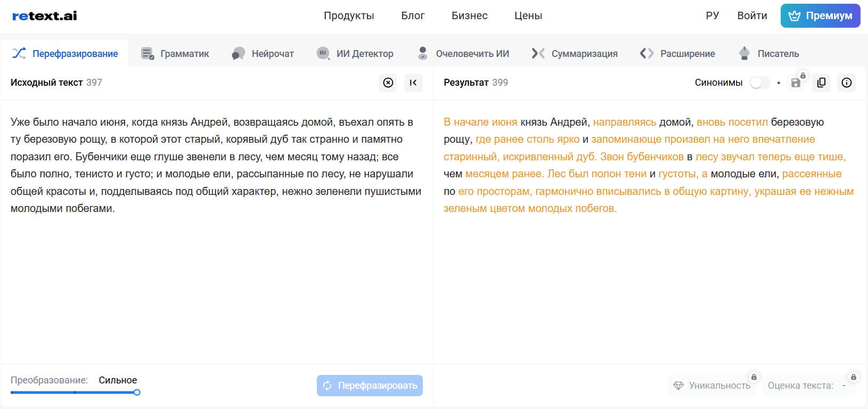Click highlighted phrase 'зеленым цветом молодых побегов'

pos(530,208)
